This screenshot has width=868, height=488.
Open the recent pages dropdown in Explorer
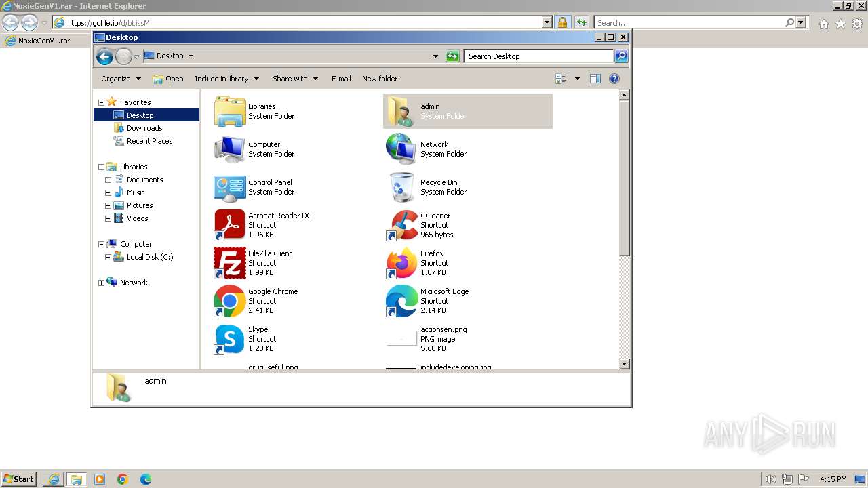[x=136, y=56]
